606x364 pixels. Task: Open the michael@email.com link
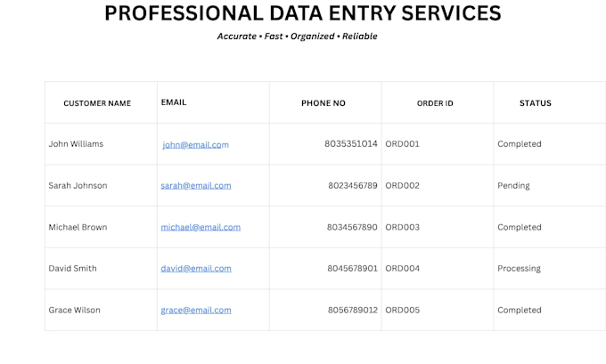pos(201,227)
